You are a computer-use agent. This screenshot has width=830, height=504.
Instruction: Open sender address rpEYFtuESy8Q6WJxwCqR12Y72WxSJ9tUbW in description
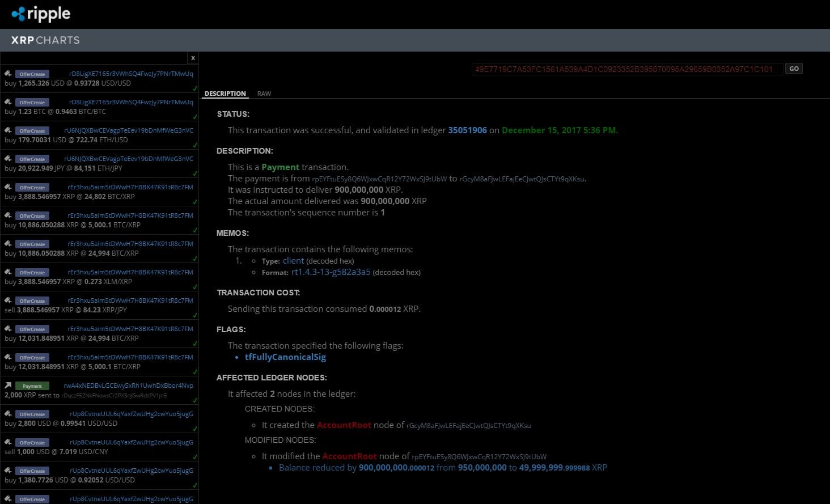point(379,179)
